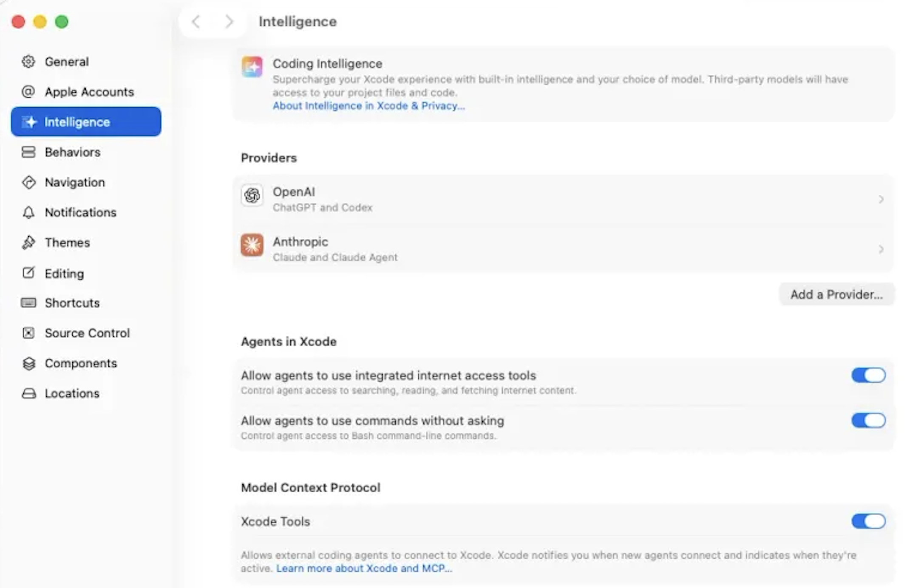Disable the Xcode Tools MCP toggle
907x588 pixels.
point(868,521)
